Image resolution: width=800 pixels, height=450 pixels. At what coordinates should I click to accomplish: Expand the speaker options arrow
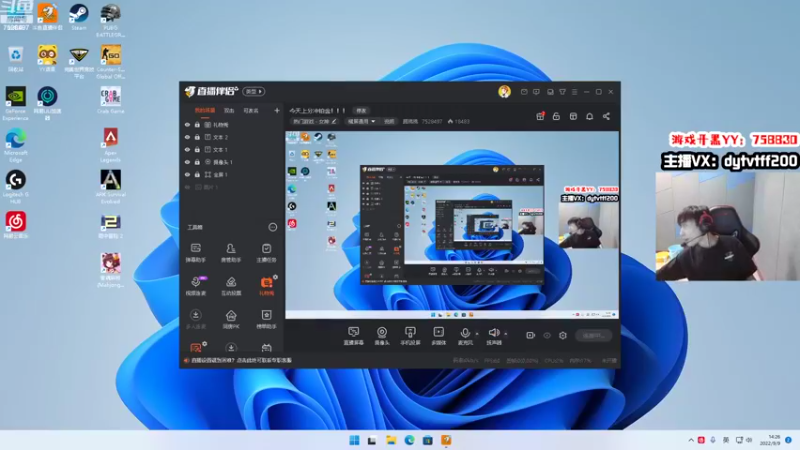(506, 334)
